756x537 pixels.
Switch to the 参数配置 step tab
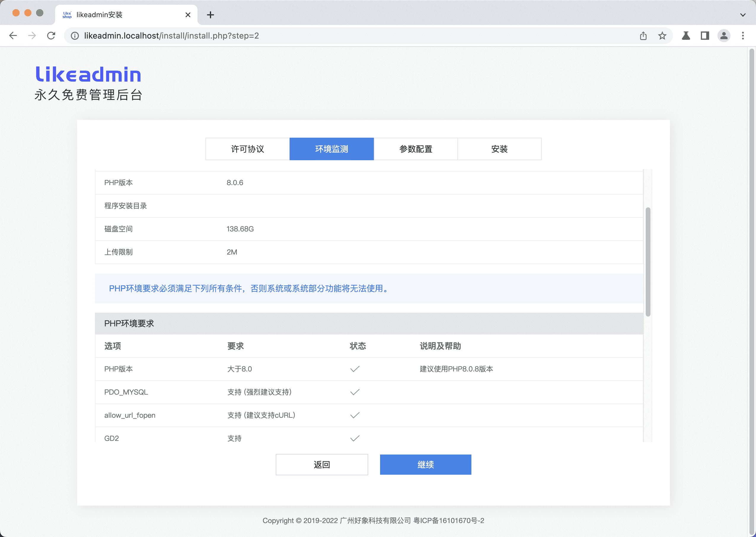coord(416,149)
